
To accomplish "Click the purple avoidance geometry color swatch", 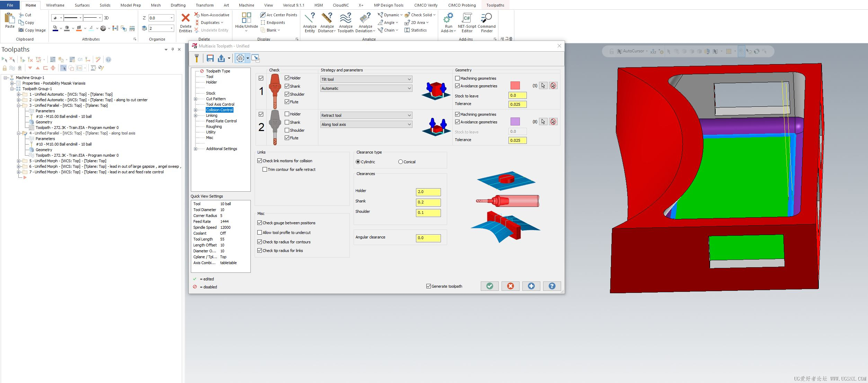I will (515, 122).
